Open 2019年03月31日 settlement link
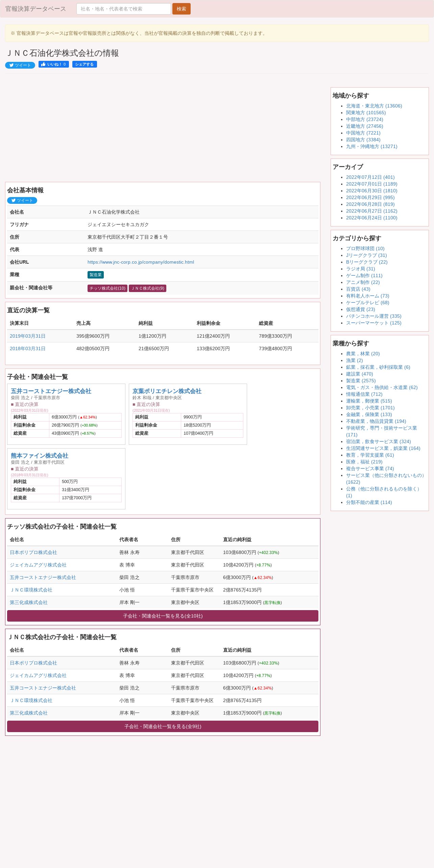 click(x=28, y=336)
